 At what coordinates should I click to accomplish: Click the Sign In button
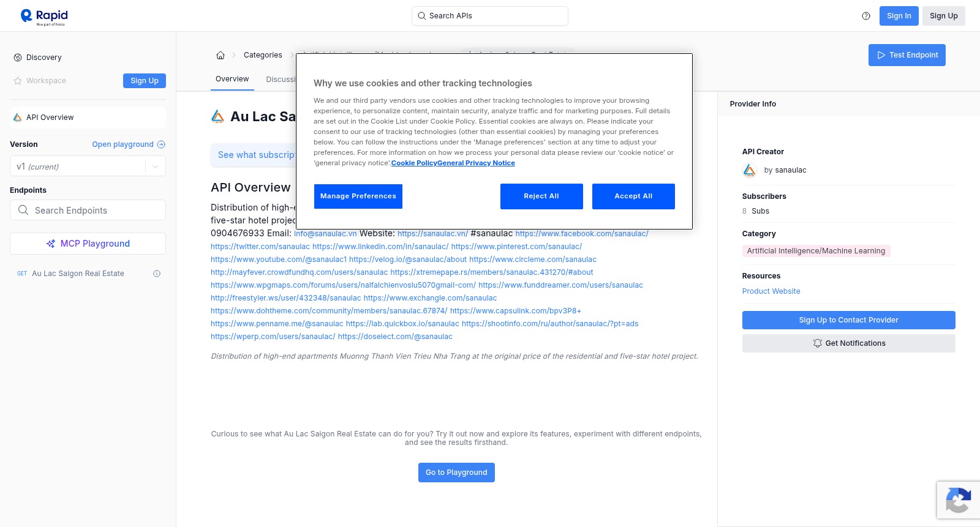pyautogui.click(x=899, y=16)
